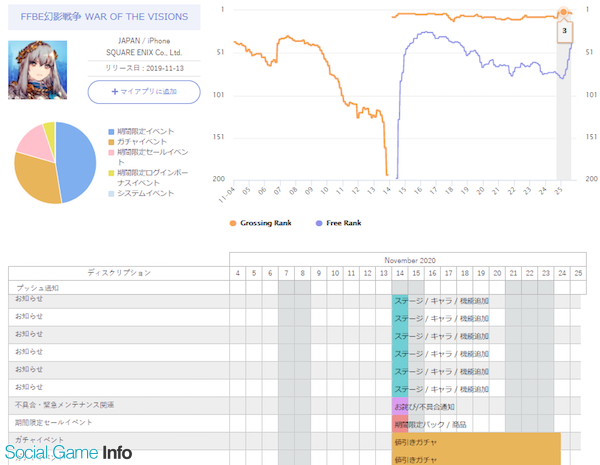600x465 pixels.
Task: Open the お詫び/不具合通知 event bar
Action: pos(424,407)
